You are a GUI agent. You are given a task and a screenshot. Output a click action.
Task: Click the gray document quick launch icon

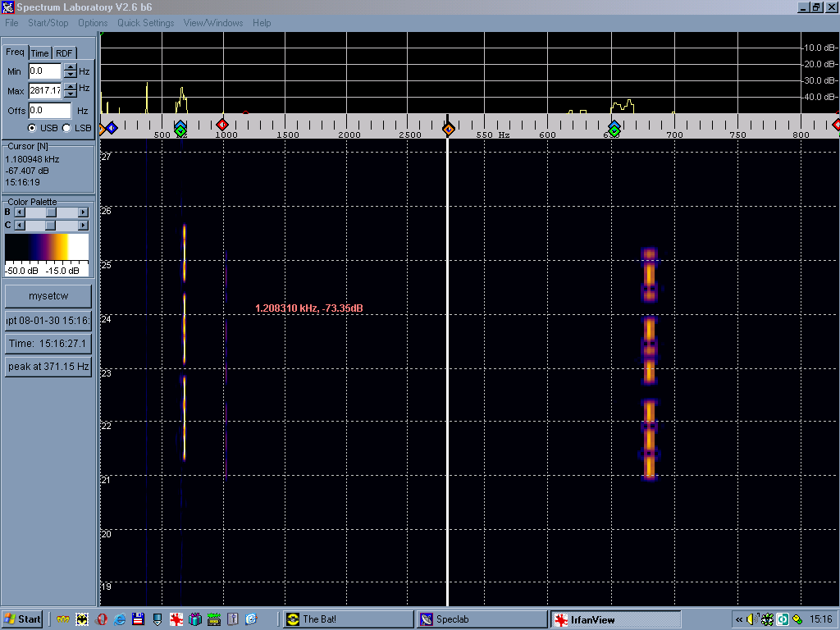coord(232,620)
